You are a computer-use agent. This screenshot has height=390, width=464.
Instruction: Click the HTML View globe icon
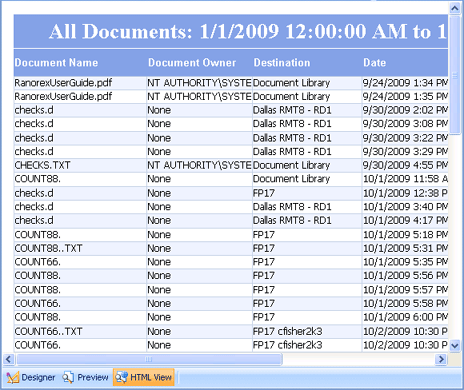pyautogui.click(x=121, y=377)
